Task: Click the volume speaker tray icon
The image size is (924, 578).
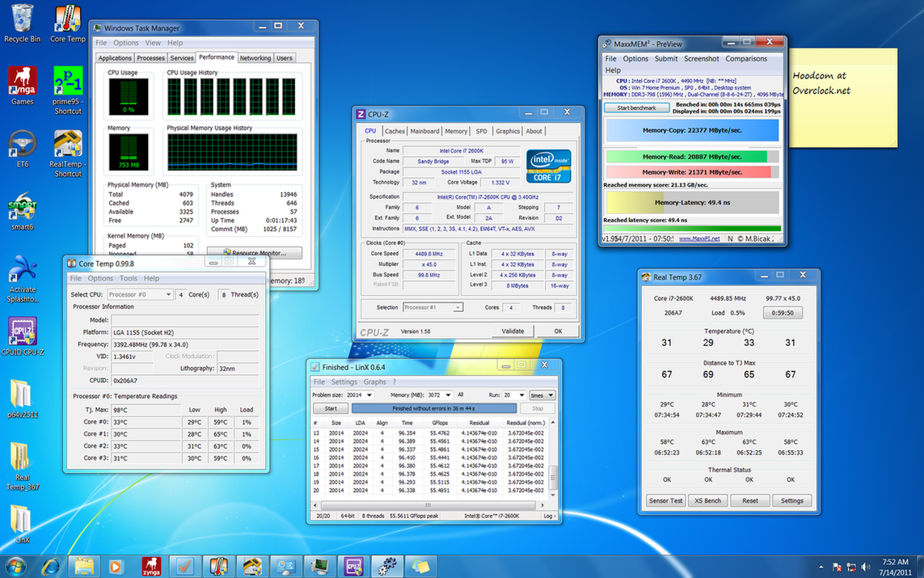Action: tap(865, 567)
